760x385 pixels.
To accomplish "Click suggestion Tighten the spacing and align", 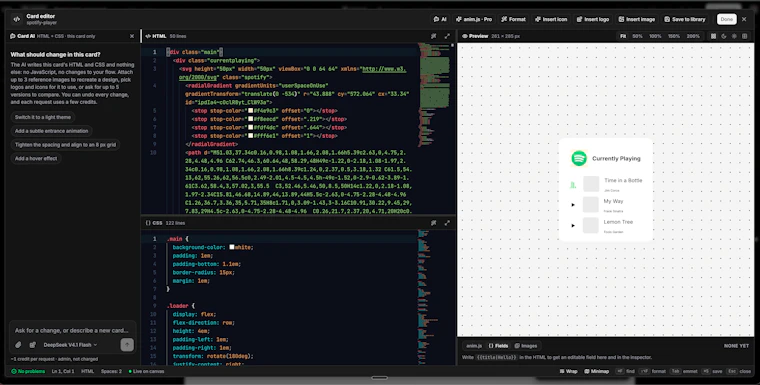I will pyautogui.click(x=65, y=144).
